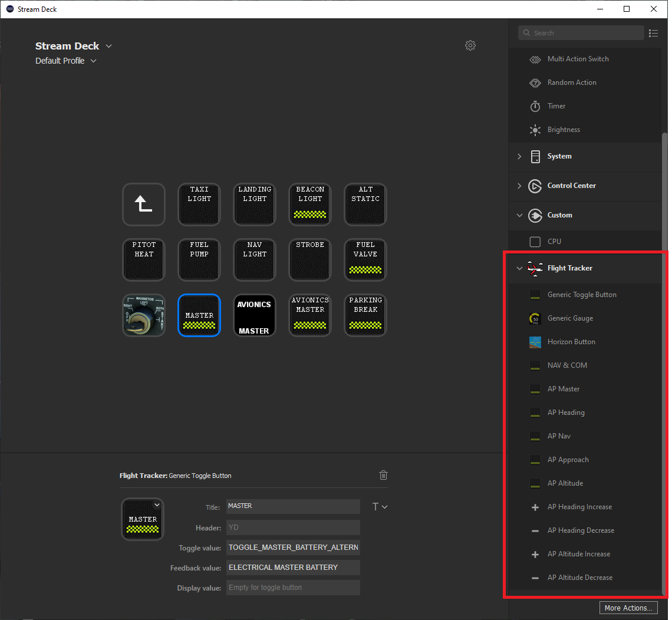Click the Display value field
Screen dimensions: 672x620
(x=293, y=588)
